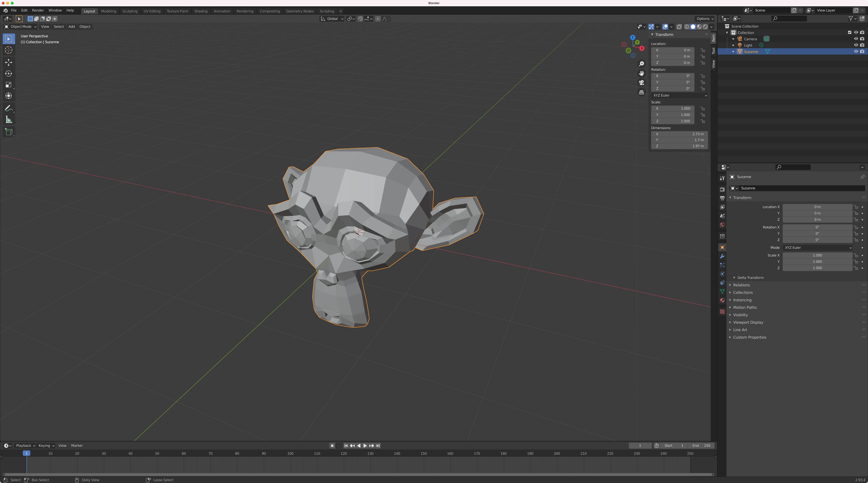This screenshot has height=483, width=868.
Task: Hide Suzanne in viewport via eye icon
Action: point(856,52)
